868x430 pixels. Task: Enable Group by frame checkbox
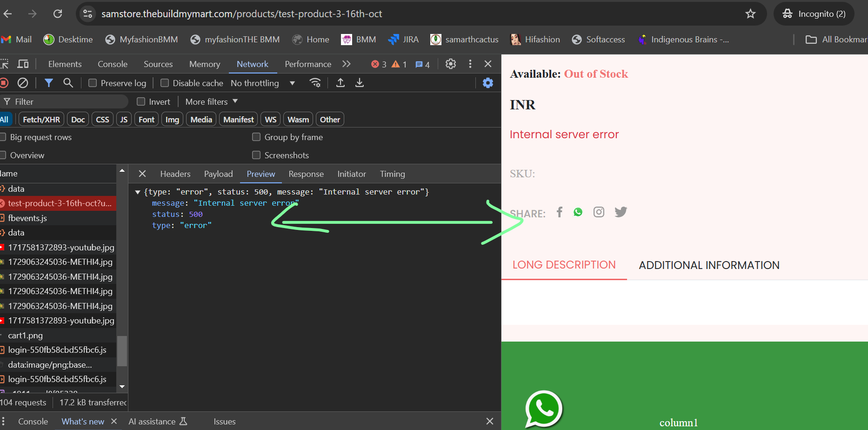coord(256,137)
